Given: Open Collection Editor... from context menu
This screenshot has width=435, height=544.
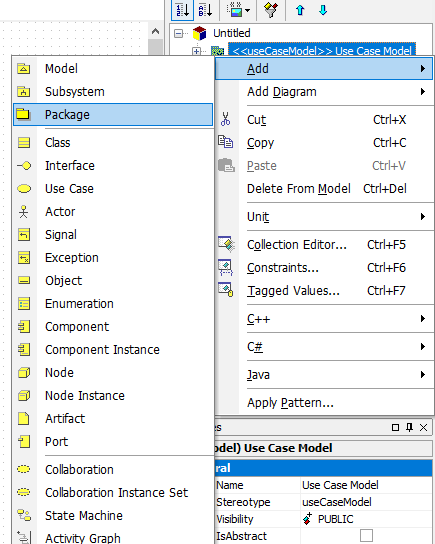Looking at the screenshot, I should pyautogui.click(x=324, y=245).
